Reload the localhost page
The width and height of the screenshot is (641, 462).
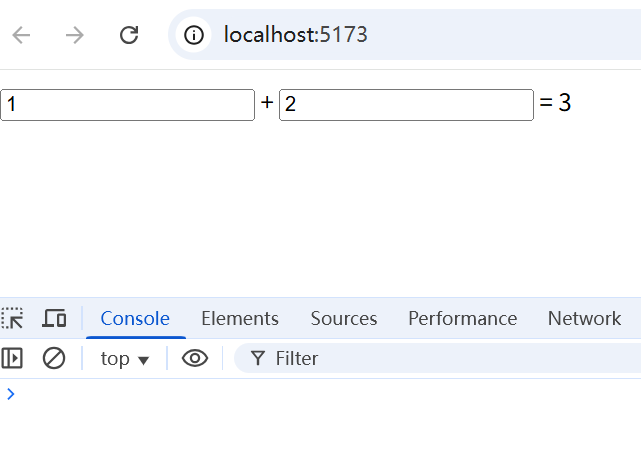[129, 35]
